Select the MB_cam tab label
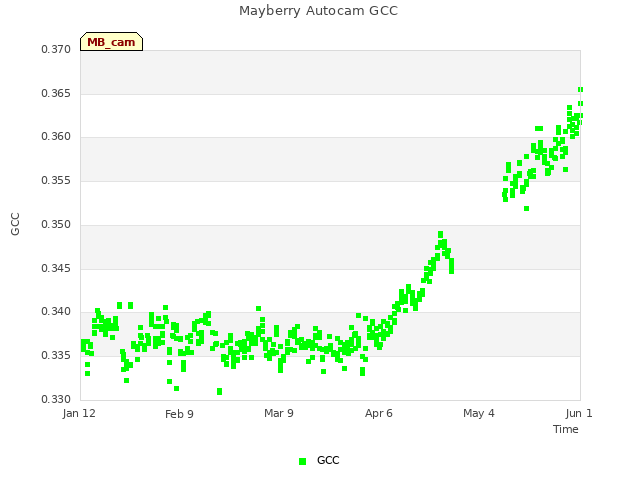 [111, 42]
